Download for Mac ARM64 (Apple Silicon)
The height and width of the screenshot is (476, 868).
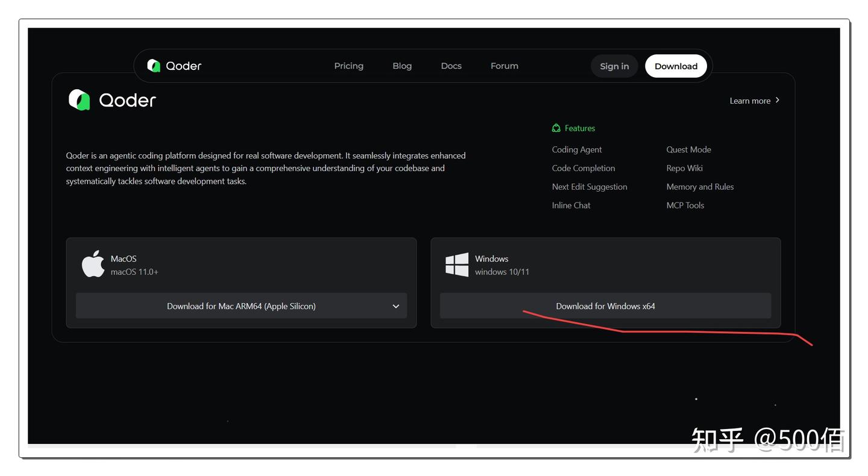click(x=241, y=306)
